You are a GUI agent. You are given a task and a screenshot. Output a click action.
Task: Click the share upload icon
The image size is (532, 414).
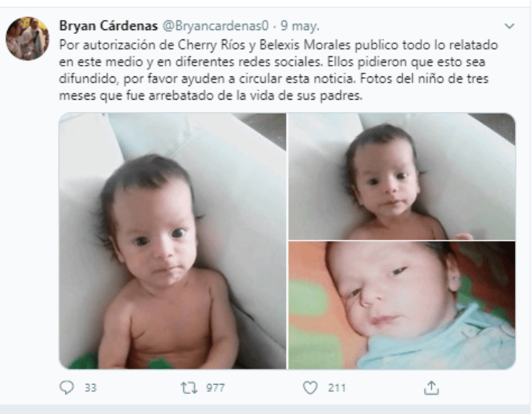431,388
